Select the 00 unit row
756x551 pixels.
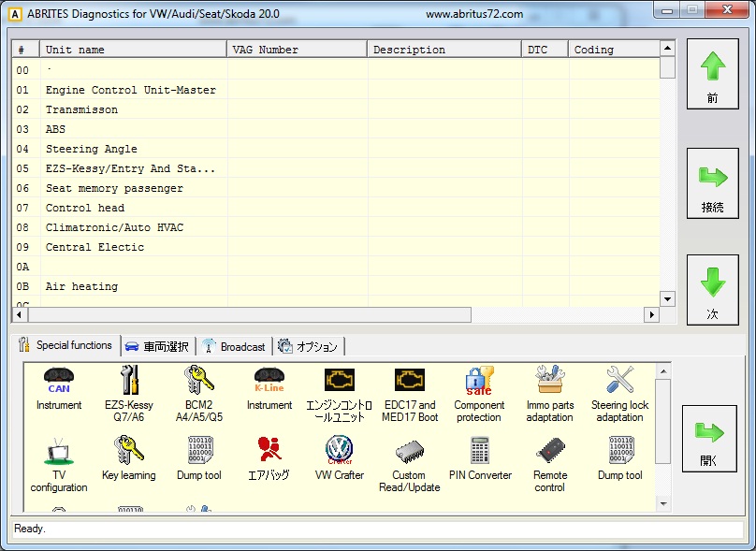coord(336,70)
